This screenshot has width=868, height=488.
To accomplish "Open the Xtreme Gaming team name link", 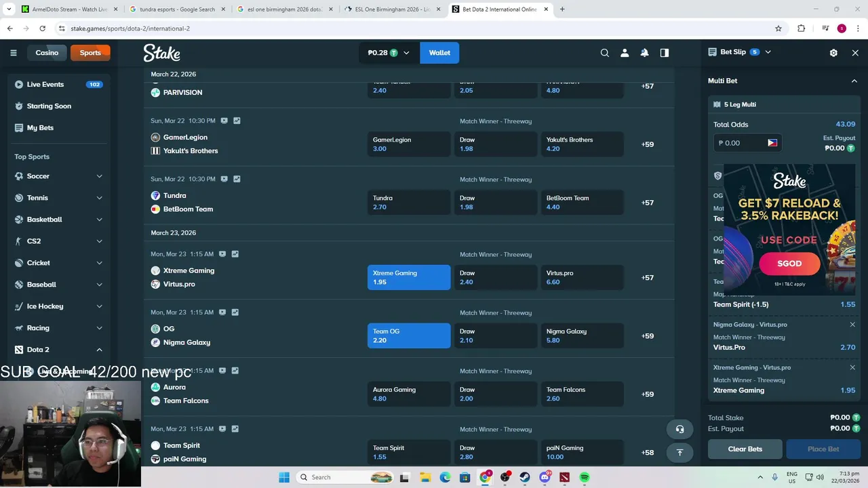I will click(x=189, y=270).
